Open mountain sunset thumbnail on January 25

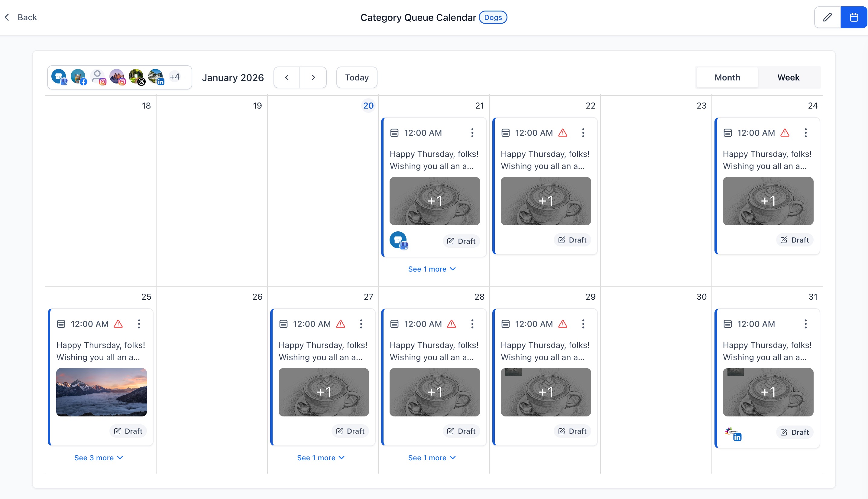[x=101, y=392]
